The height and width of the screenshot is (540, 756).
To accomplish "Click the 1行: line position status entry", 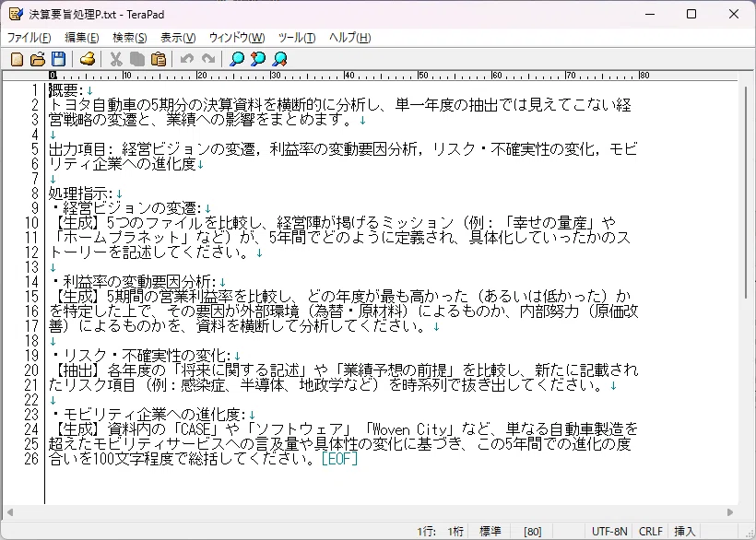I will click(x=427, y=532).
